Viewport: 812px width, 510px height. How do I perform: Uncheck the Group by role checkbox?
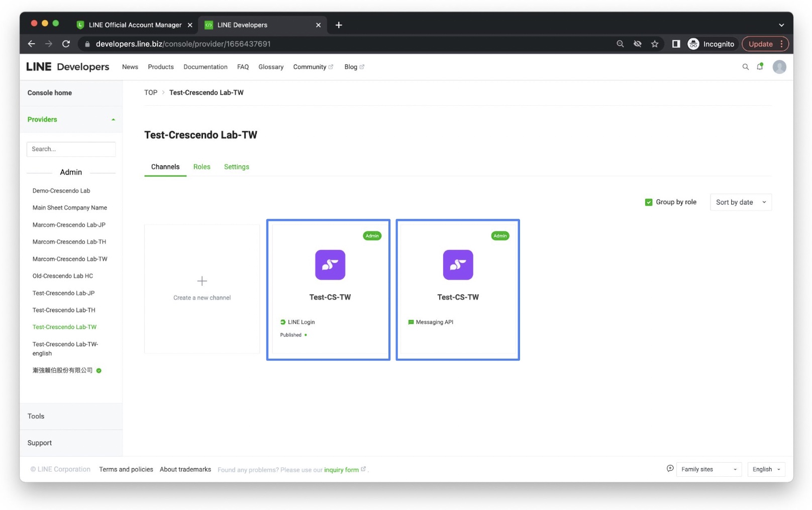[x=649, y=202]
